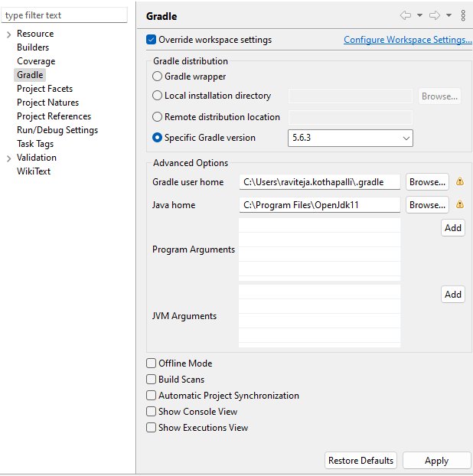Expand the Resource tree node
473x476 pixels.
9,34
